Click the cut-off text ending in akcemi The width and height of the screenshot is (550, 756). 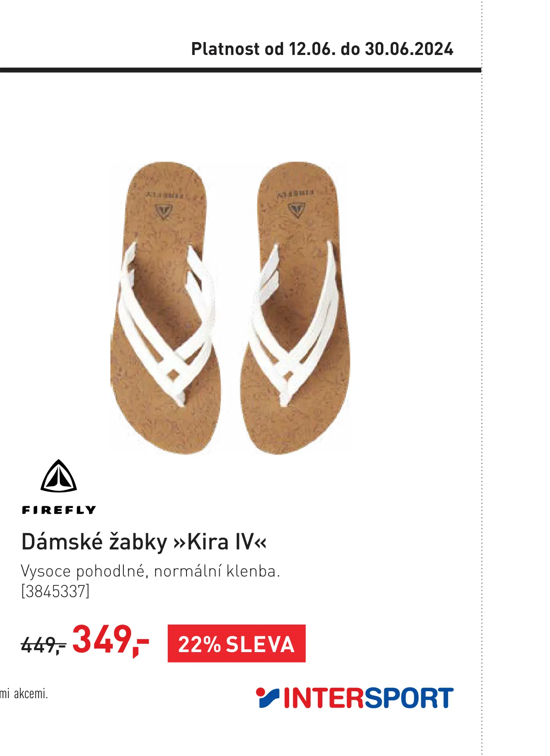point(24,694)
